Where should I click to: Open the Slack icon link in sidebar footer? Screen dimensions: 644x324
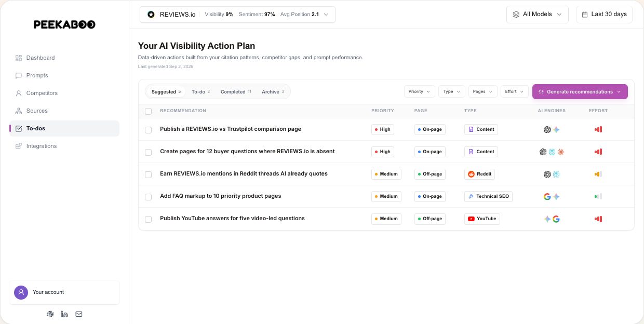click(x=50, y=314)
